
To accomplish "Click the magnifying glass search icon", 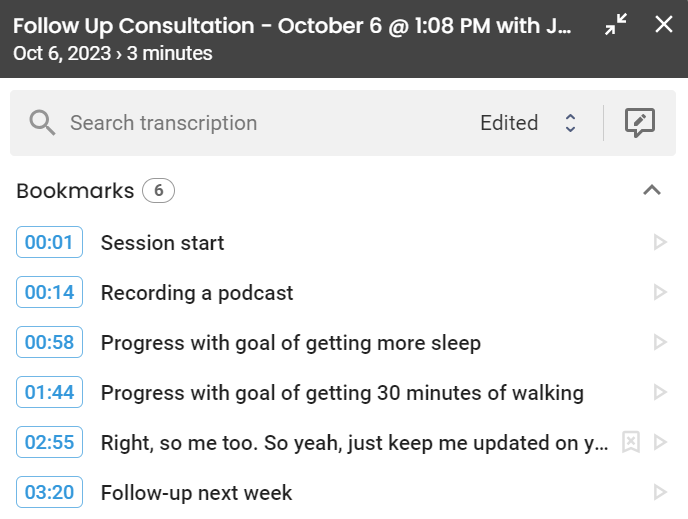I will 42,123.
